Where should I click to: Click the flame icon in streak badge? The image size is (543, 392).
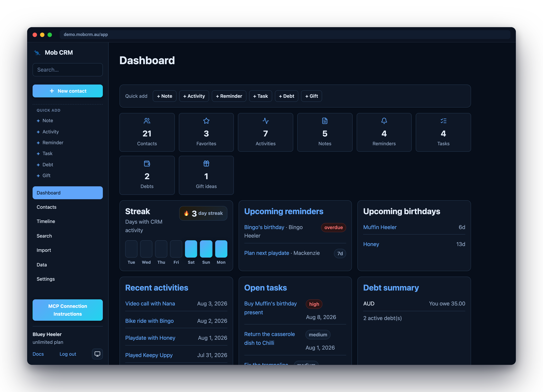point(186,213)
